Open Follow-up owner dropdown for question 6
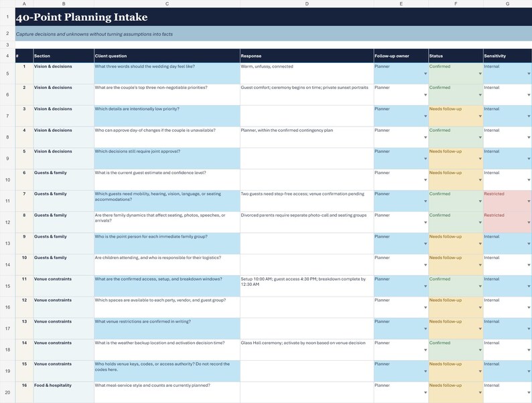This screenshot has width=532, height=403. pos(425,180)
